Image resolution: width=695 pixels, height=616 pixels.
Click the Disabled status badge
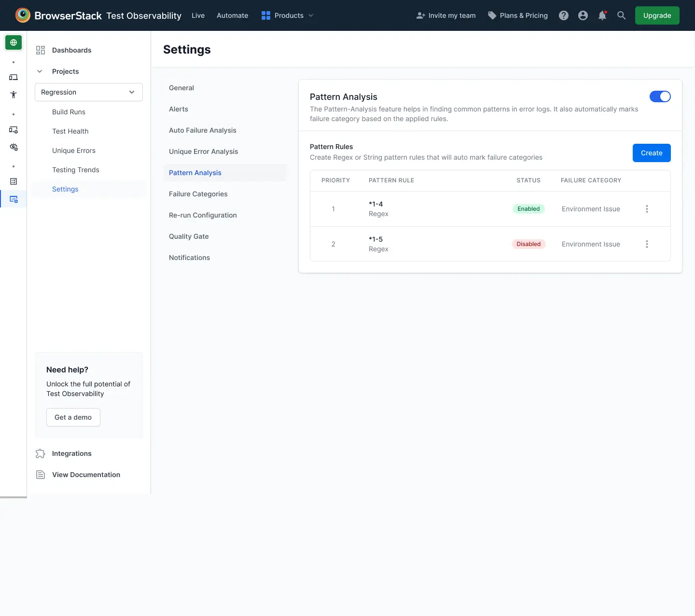528,244
